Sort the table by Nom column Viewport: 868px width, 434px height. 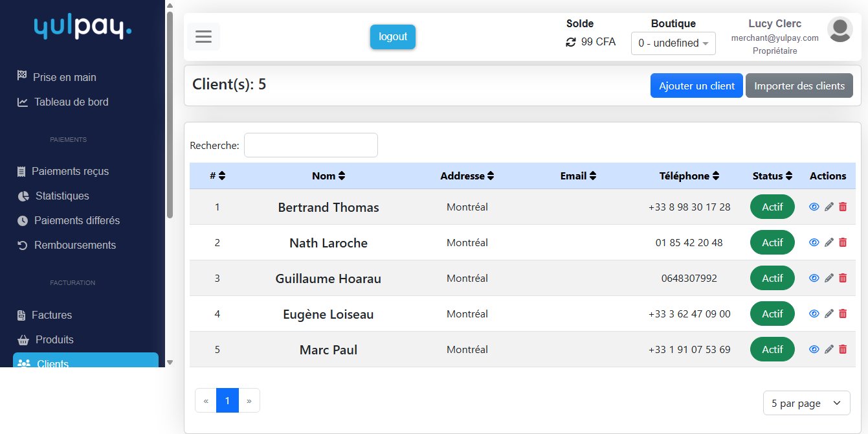[329, 176]
